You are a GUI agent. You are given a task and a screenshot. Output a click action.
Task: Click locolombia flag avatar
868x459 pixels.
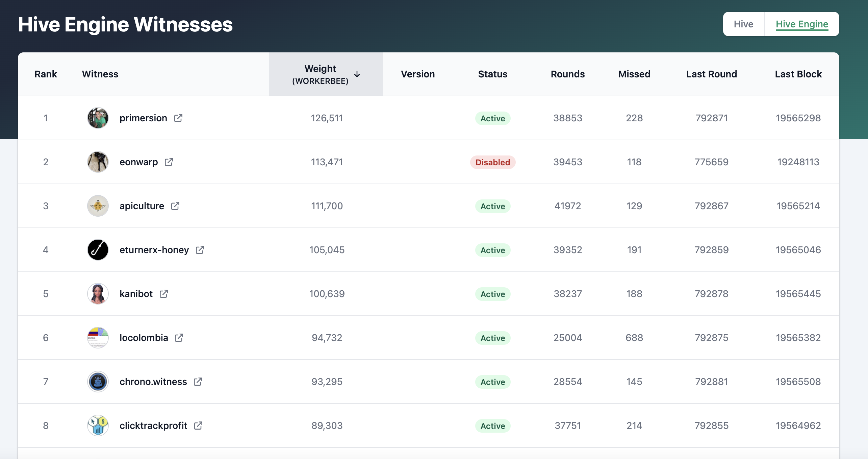click(x=98, y=338)
